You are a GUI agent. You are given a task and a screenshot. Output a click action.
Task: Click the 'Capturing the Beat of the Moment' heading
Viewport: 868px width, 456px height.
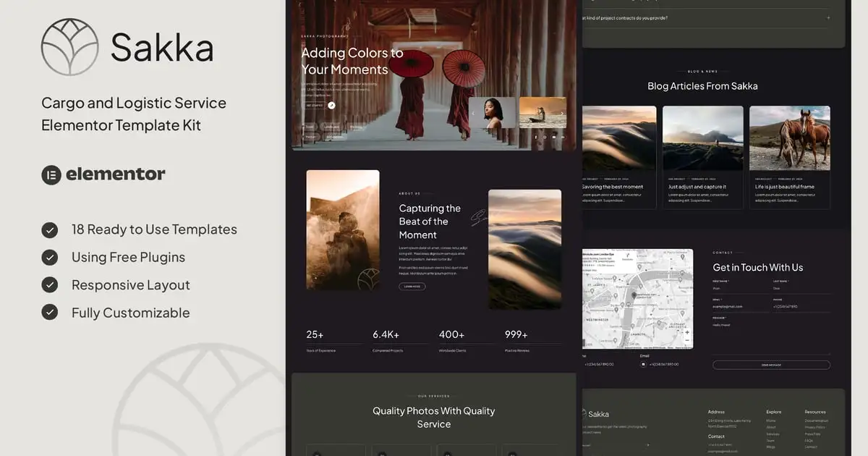click(430, 221)
